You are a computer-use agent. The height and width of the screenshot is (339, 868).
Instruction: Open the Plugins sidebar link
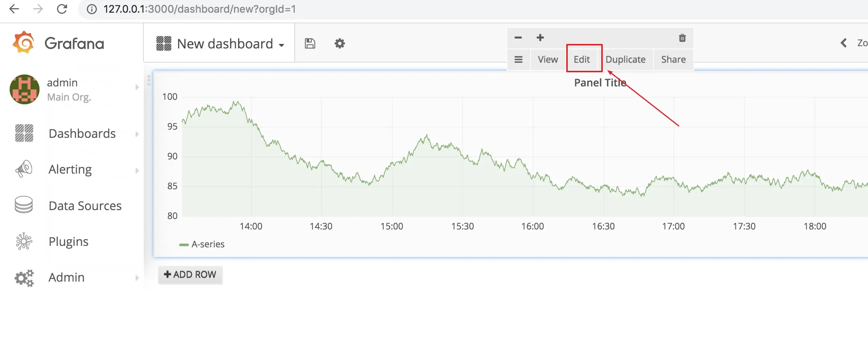tap(69, 242)
